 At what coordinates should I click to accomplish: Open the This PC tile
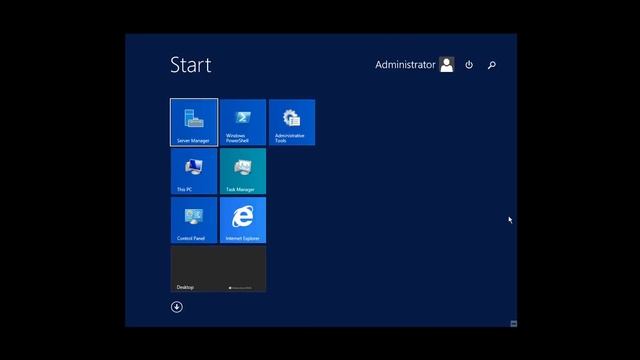click(x=194, y=171)
